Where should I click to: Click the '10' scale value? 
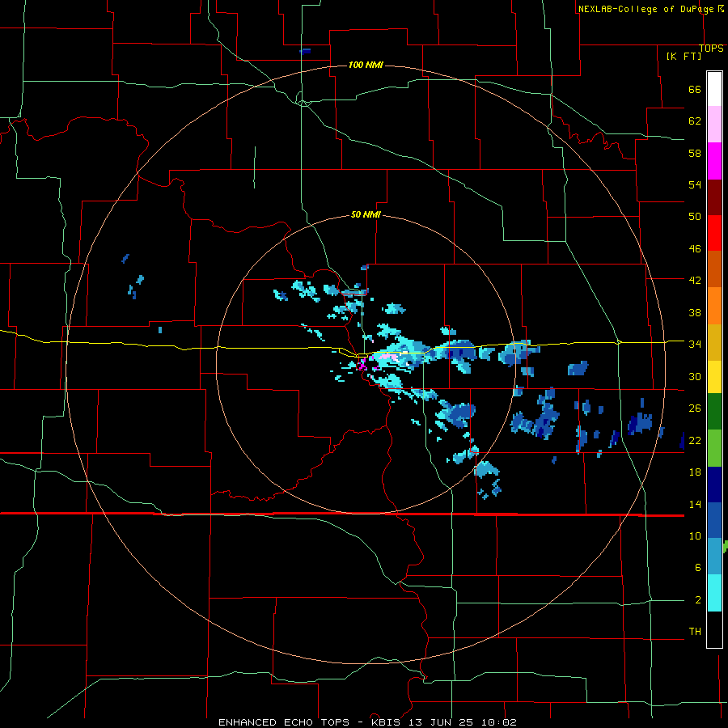695,535
